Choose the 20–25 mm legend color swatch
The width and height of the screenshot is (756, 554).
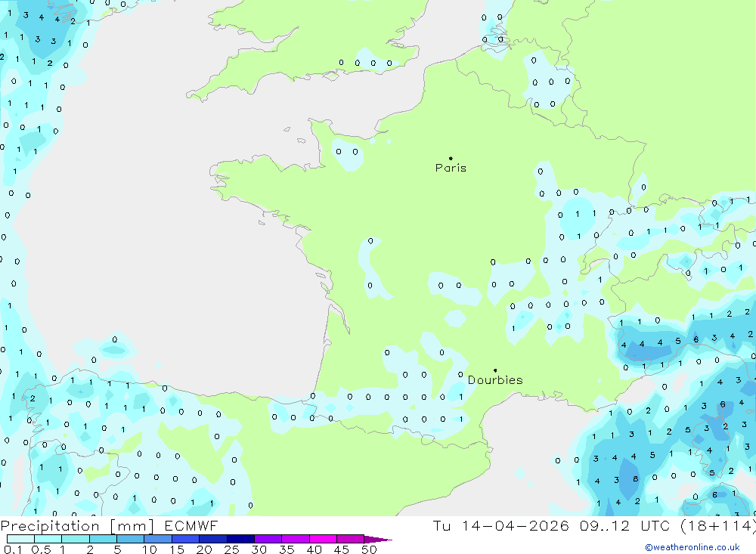pyautogui.click(x=213, y=539)
